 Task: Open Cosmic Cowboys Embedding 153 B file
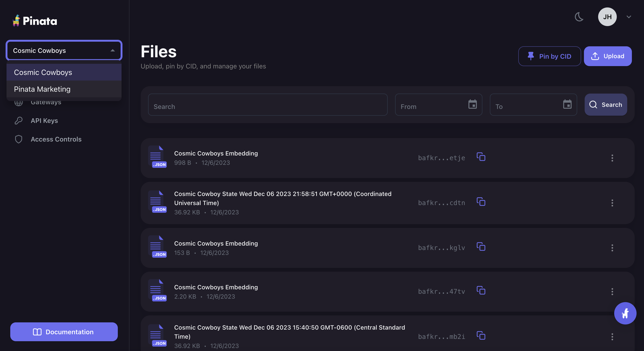pyautogui.click(x=216, y=243)
